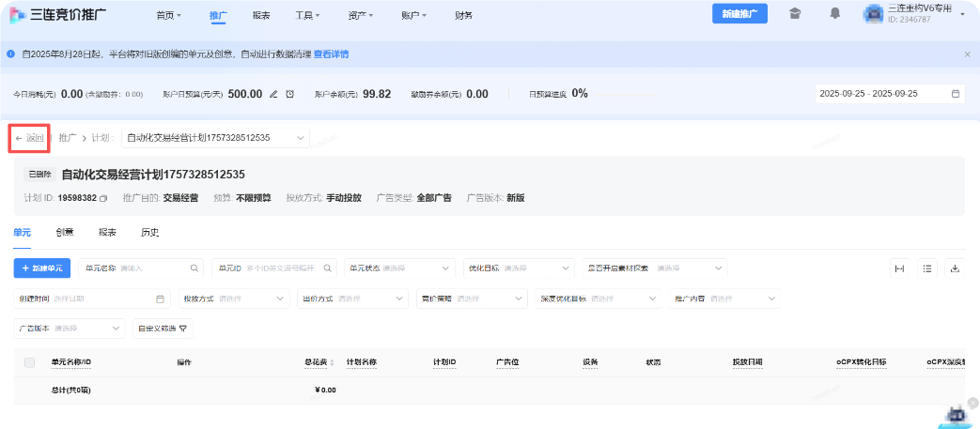Click the account avatar
Screen dimensions: 980x429
point(873,14)
